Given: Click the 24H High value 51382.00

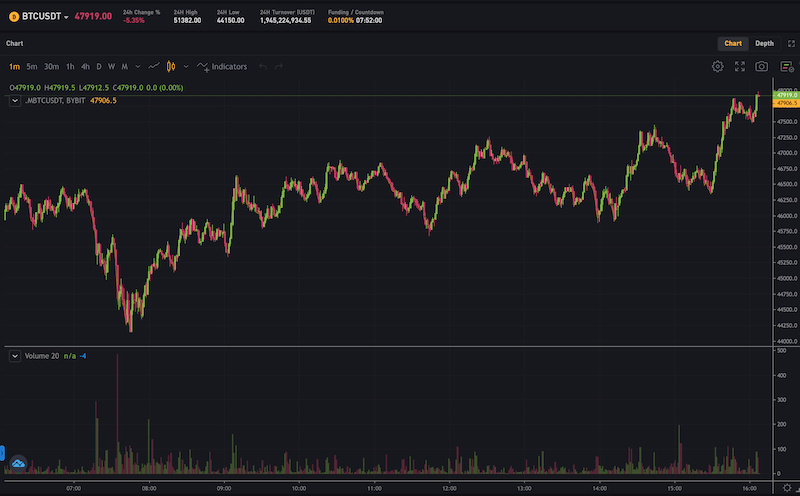Looking at the screenshot, I should pos(187,20).
